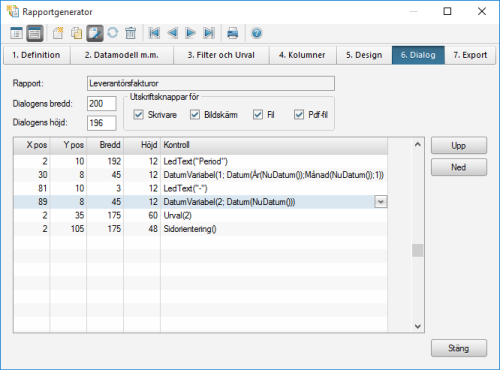Maximize the Rapportgenerator window
This screenshot has width=500, height=370.
pyautogui.click(x=447, y=11)
